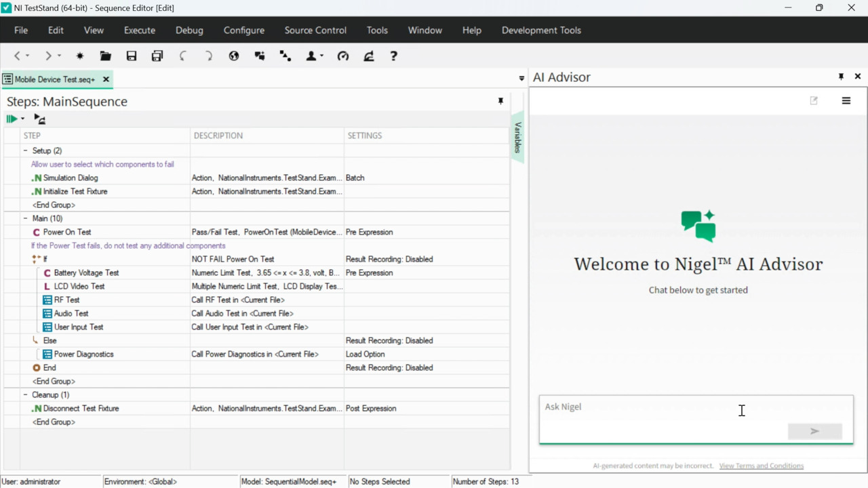Collapse the Main (10) step group
868x488 pixels.
tap(26, 218)
